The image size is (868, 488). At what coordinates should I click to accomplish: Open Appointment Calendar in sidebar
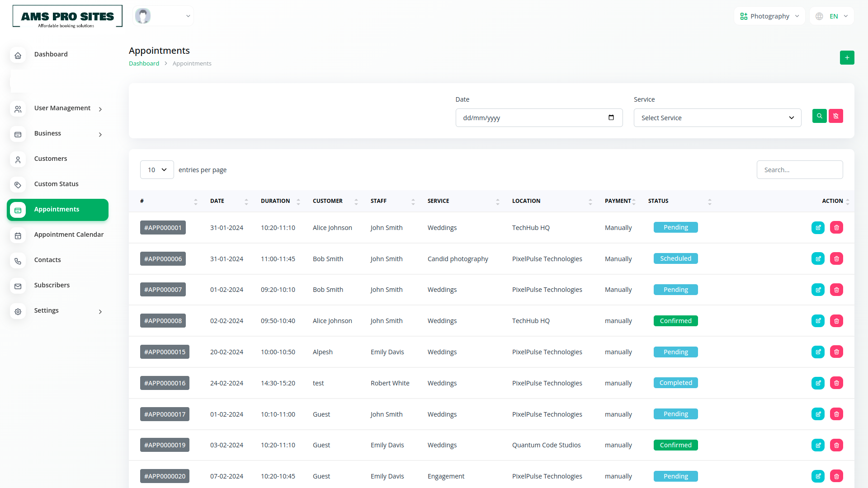pos(69,235)
